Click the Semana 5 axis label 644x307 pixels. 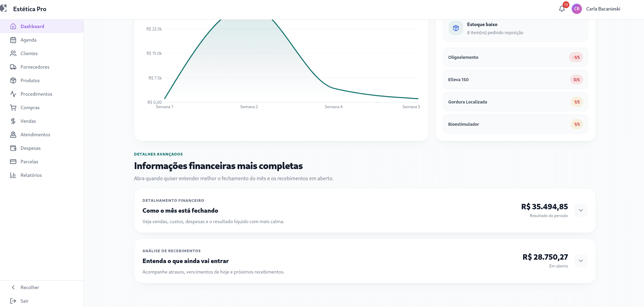pyautogui.click(x=411, y=107)
